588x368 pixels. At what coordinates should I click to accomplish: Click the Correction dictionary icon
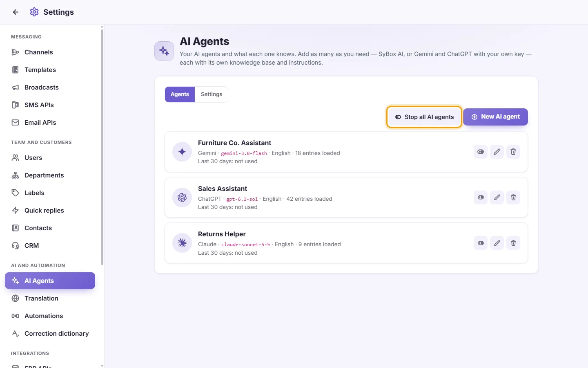(x=16, y=334)
